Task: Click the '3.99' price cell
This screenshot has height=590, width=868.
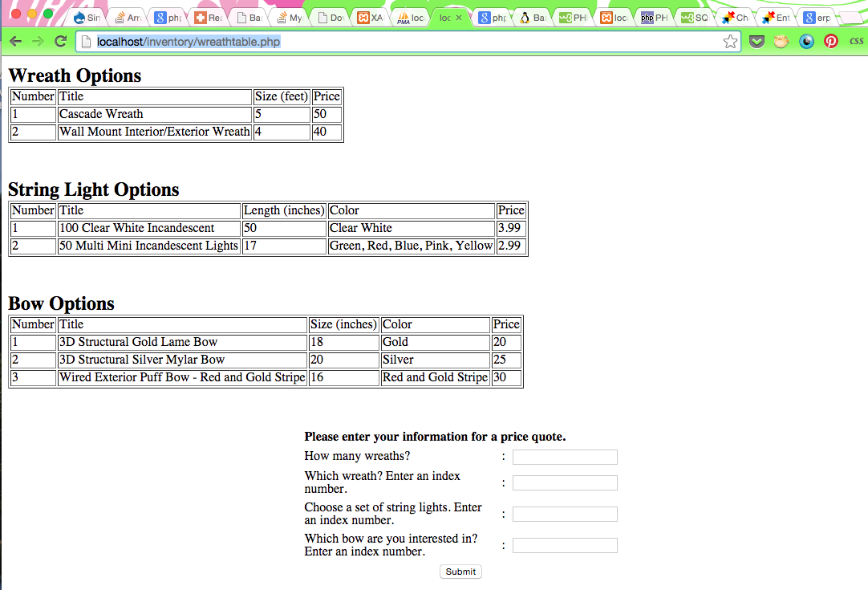Action: tap(510, 228)
